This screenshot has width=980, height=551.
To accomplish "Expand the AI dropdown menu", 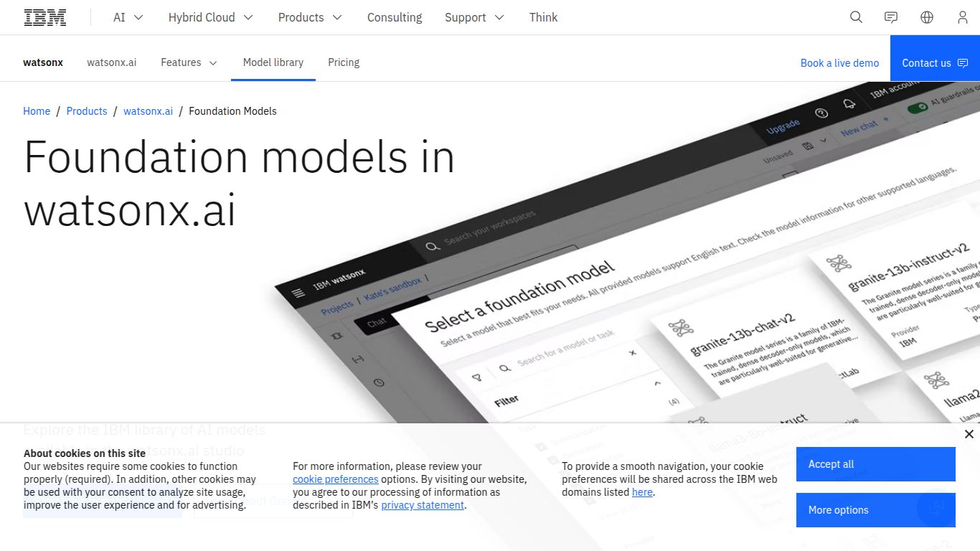I will click(x=127, y=17).
